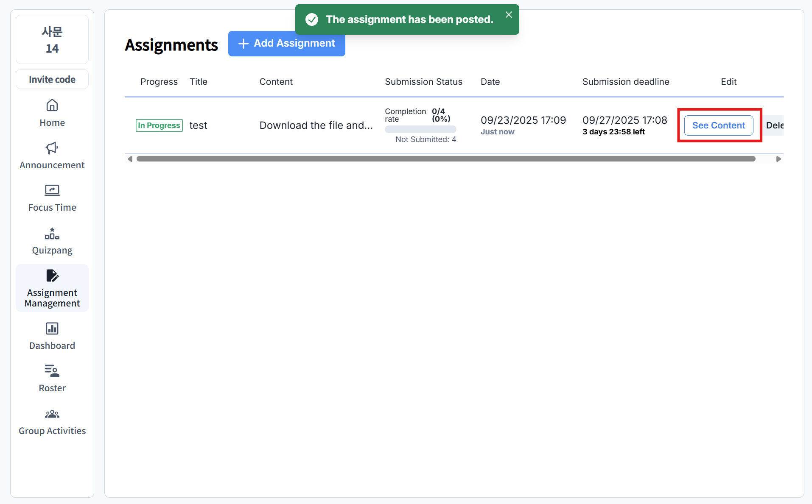Open Announcement megaphone icon
This screenshot has width=812, height=504.
coord(52,148)
